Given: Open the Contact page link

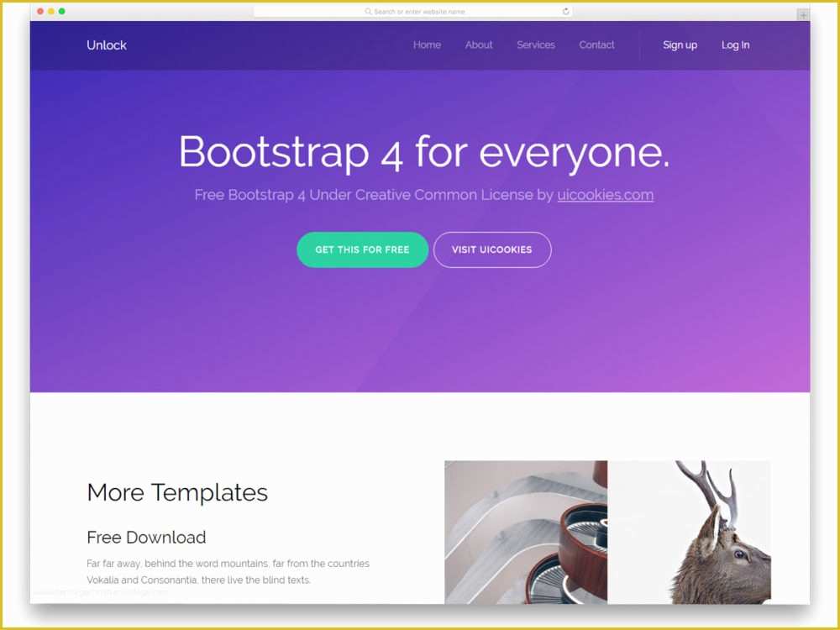Looking at the screenshot, I should (596, 45).
